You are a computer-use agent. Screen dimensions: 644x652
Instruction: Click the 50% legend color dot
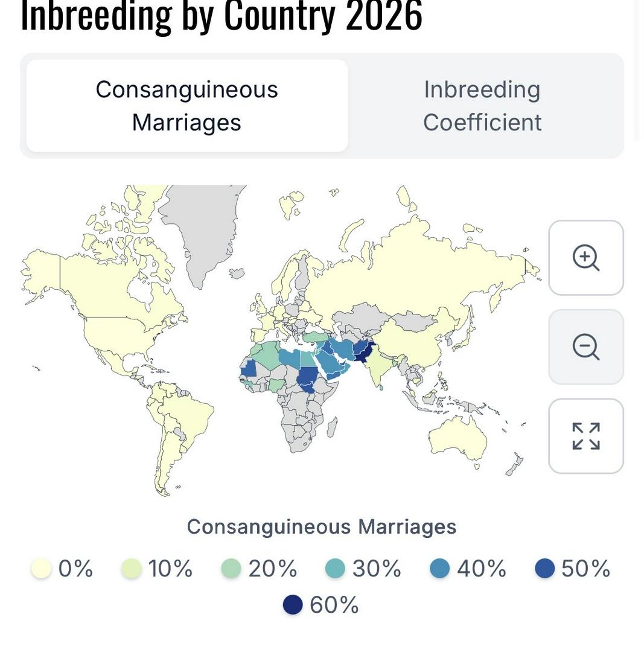click(544, 569)
